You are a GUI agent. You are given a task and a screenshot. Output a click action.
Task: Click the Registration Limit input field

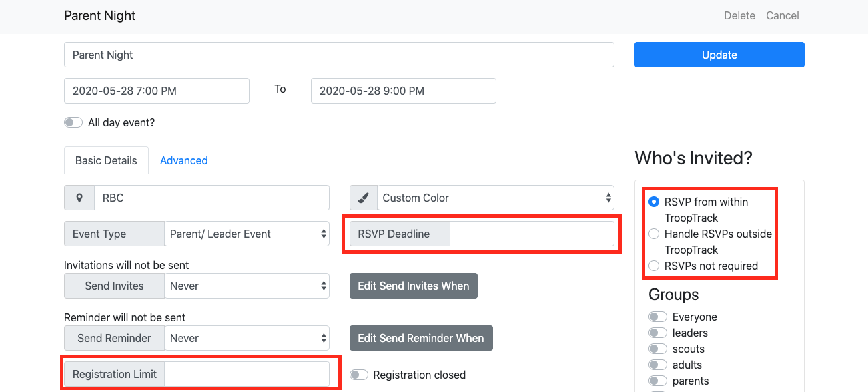tap(247, 374)
